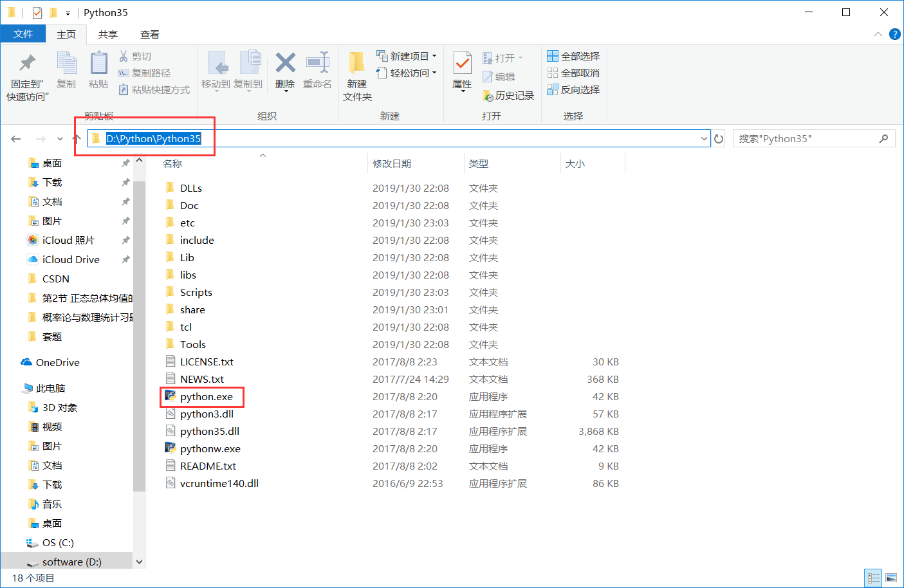
Task: Open iCloud Drive in navigation pane
Action: point(71,259)
